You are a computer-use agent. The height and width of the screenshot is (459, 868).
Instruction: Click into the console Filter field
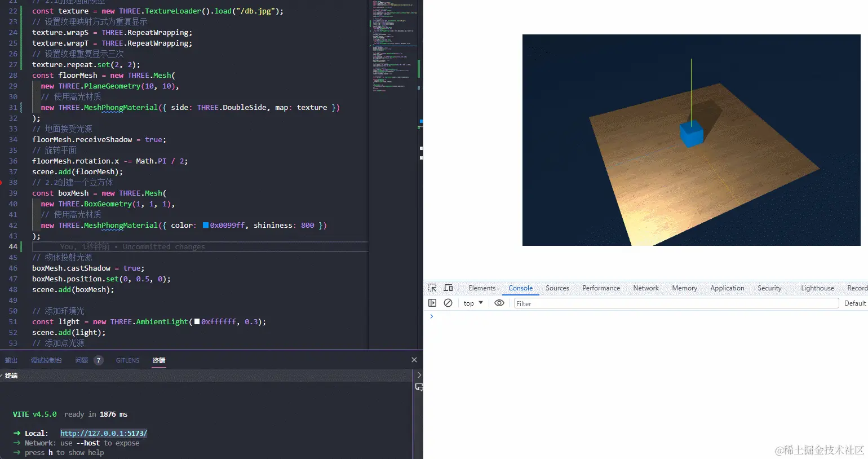676,303
